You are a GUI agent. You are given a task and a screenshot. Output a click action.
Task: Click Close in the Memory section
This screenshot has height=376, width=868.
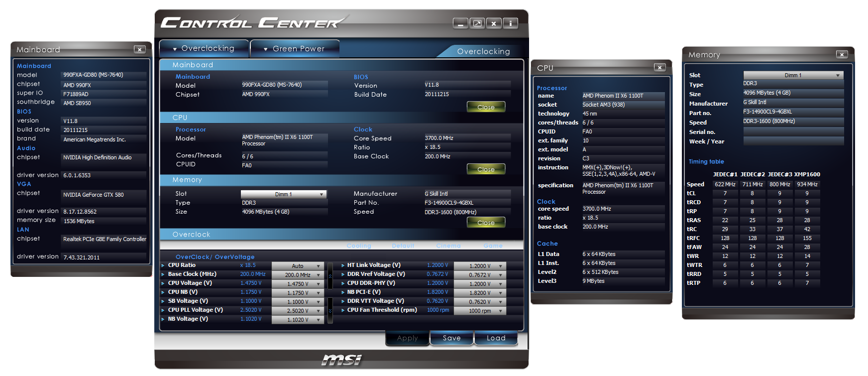(486, 223)
